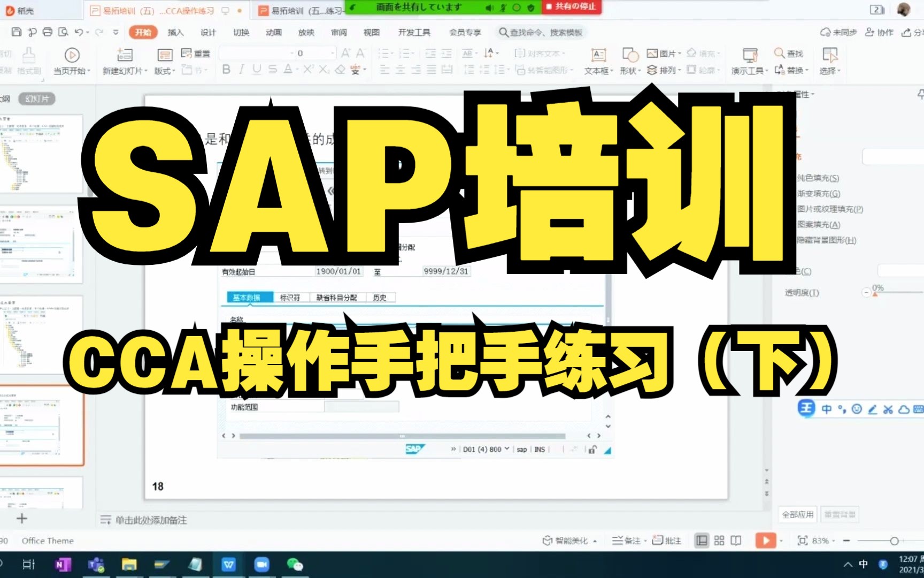Click the add slide plus icon below thumbnails
This screenshot has height=578, width=924.
tap(22, 518)
